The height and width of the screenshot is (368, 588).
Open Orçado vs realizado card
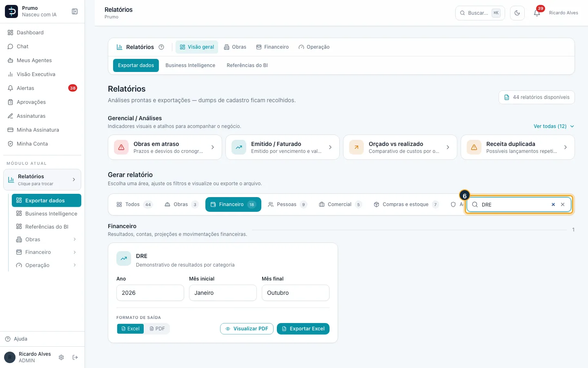[400, 147]
